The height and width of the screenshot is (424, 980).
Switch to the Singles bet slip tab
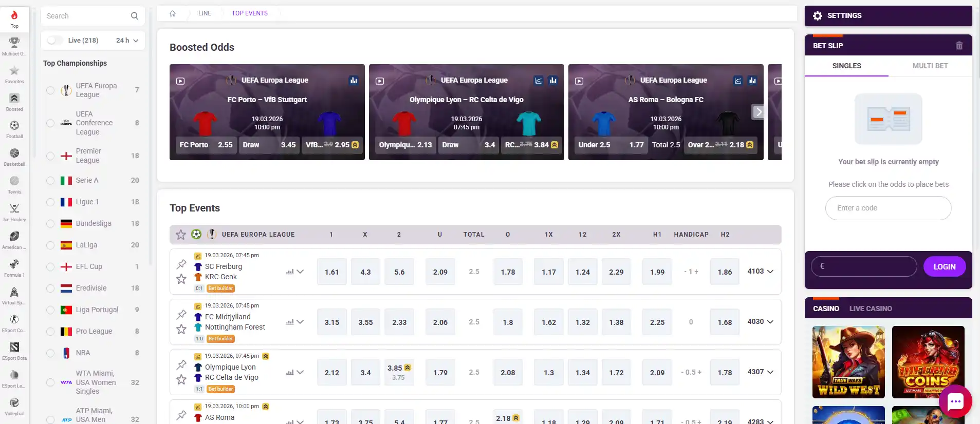click(x=846, y=66)
